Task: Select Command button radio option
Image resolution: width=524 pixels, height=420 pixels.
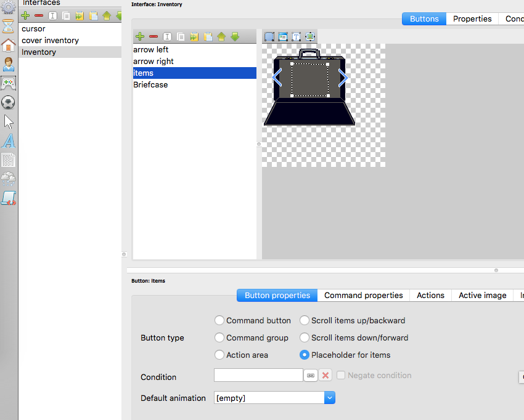Action: (x=219, y=320)
